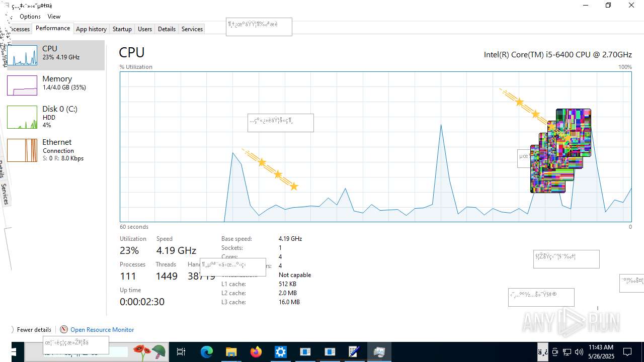
Task: Open network status in system tray
Action: point(567,352)
